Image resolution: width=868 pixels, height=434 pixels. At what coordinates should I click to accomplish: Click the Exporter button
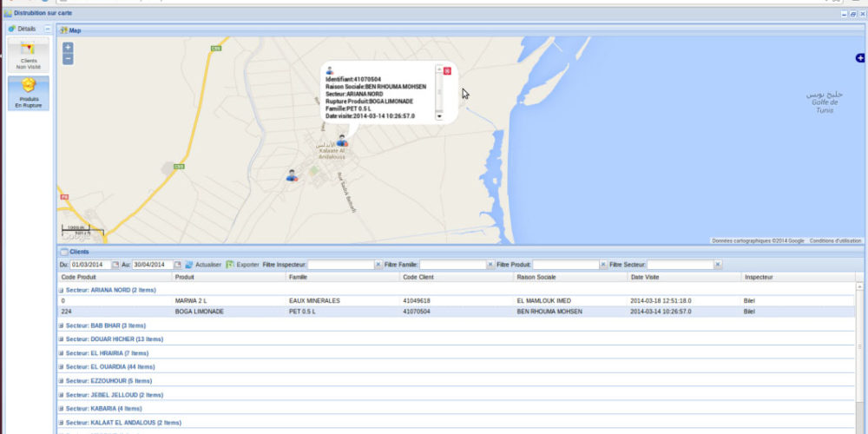[x=242, y=264]
